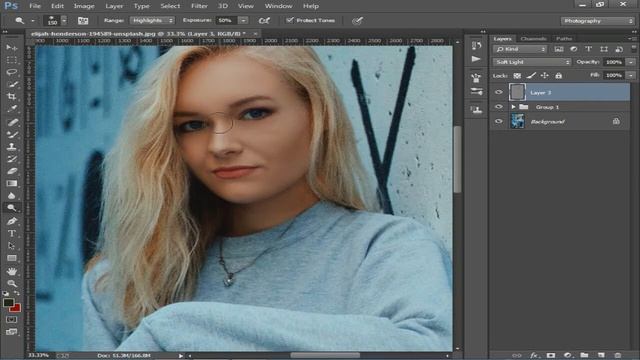
Task: Select the Eyedropper tool
Action: 11,109
